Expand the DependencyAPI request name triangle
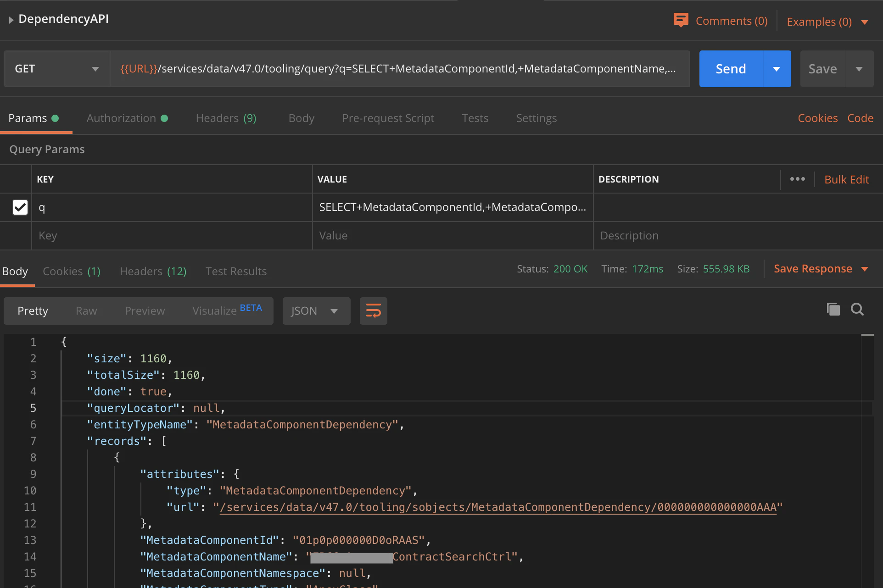Screen dimensions: 883x588 click(11, 20)
